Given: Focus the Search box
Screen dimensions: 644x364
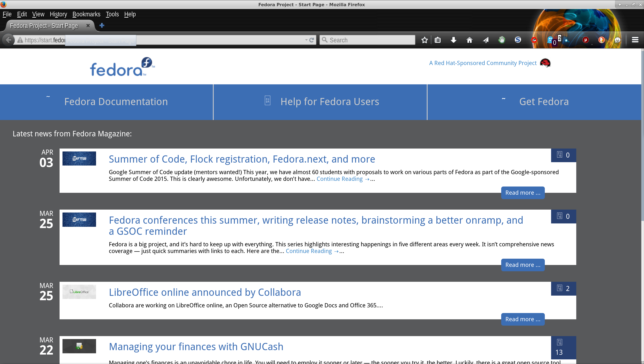Looking at the screenshot, I should point(367,40).
